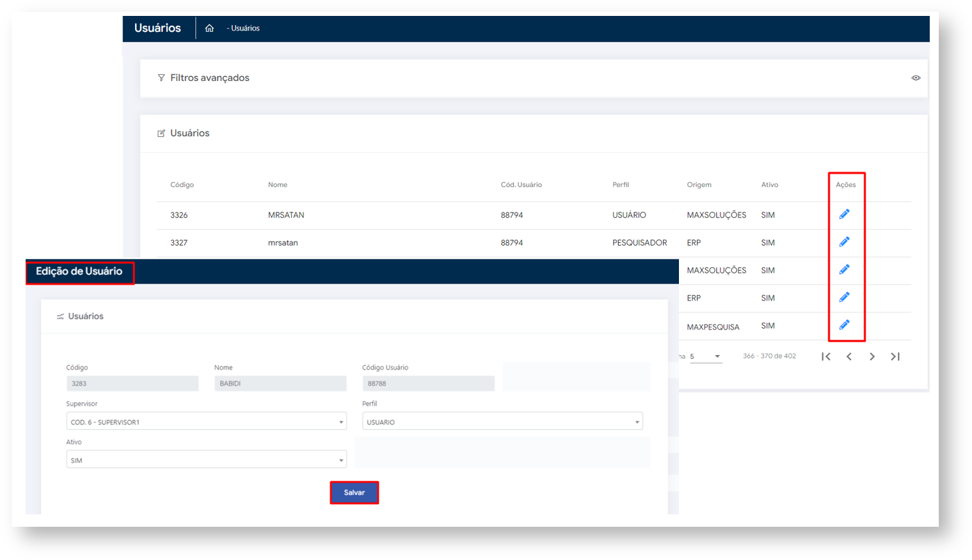
Task: Go to the first page of results
Action: 826,356
